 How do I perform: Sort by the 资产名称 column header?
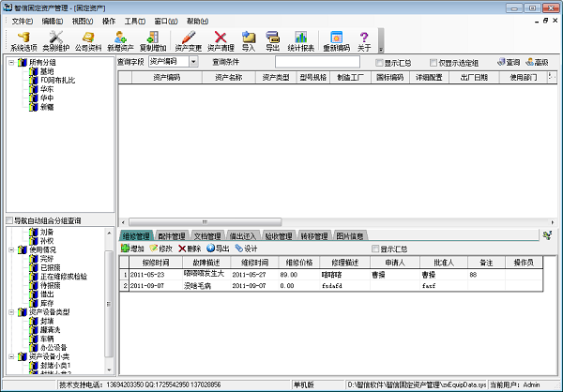pos(229,77)
